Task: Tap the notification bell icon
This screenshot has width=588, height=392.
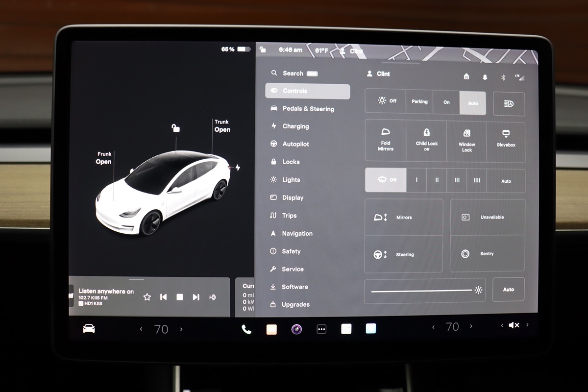Action: tap(485, 77)
